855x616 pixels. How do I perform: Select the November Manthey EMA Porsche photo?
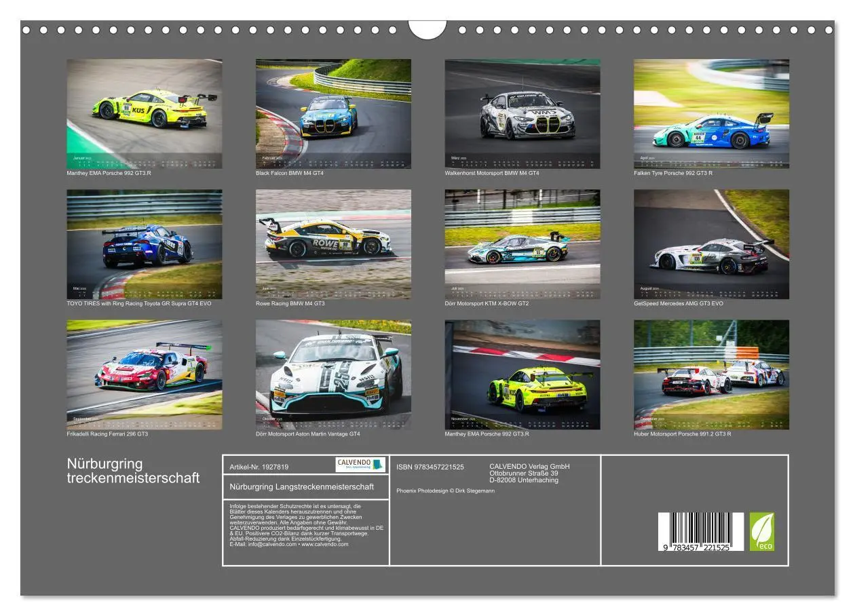point(522,374)
